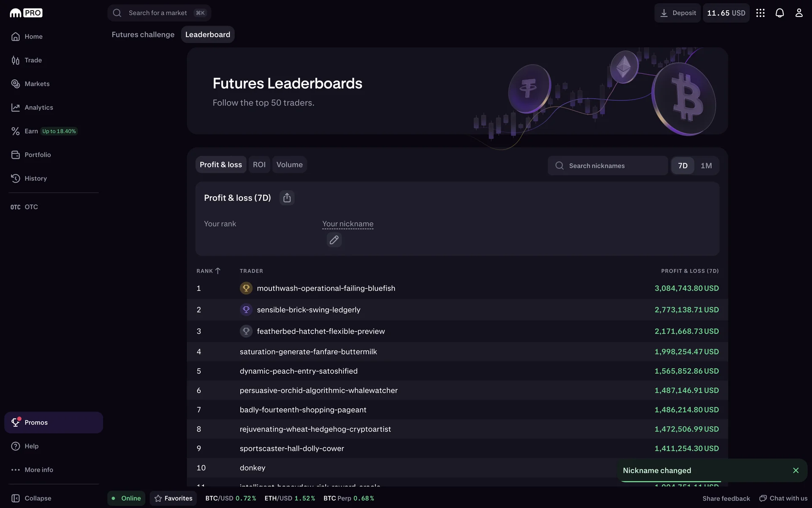The image size is (812, 508).
Task: Open the Futures challenge tab
Action: click(143, 35)
